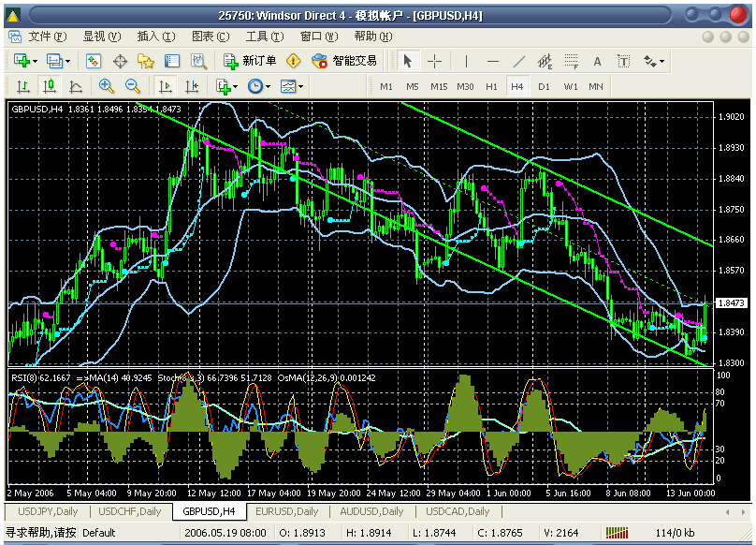Viewport: 756px width, 545px height.
Task: Select the Equidistant Channel drawing tool
Action: tap(545, 61)
